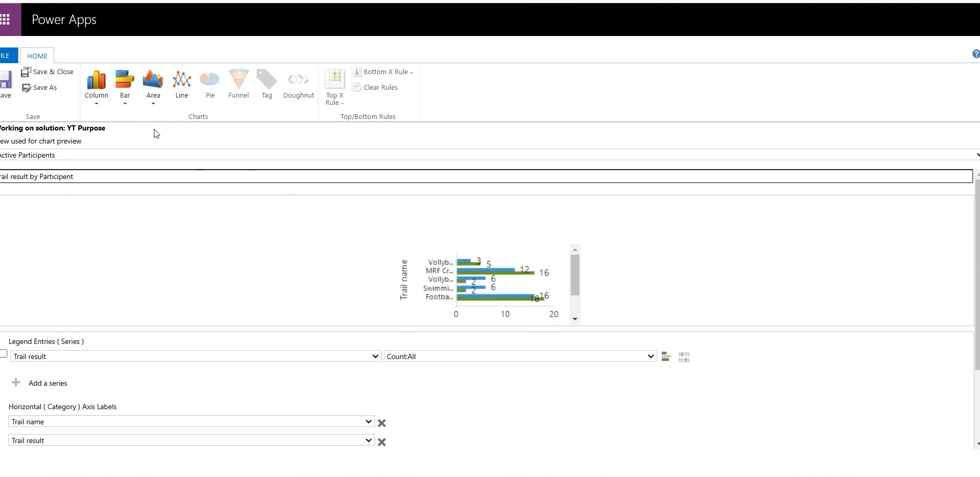Screen dimensions: 980x477
Task: Open the Count:All aggregate dropdown
Action: click(520, 356)
